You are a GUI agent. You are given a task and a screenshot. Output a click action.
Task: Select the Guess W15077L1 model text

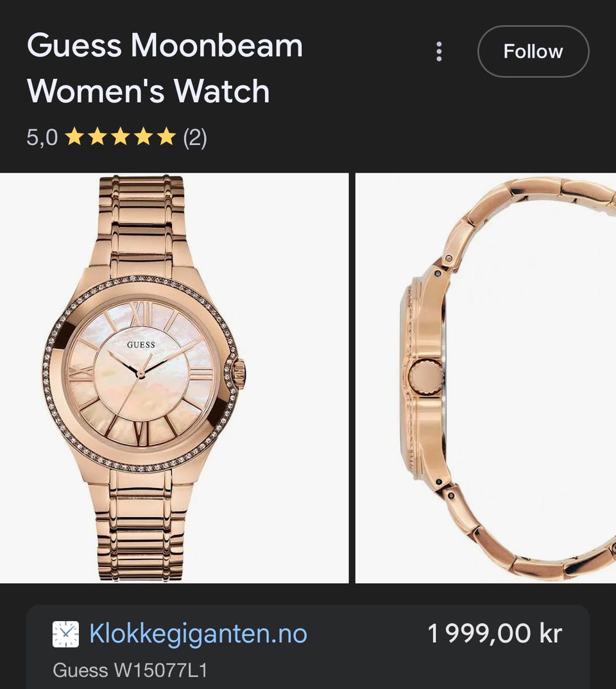[x=130, y=670]
